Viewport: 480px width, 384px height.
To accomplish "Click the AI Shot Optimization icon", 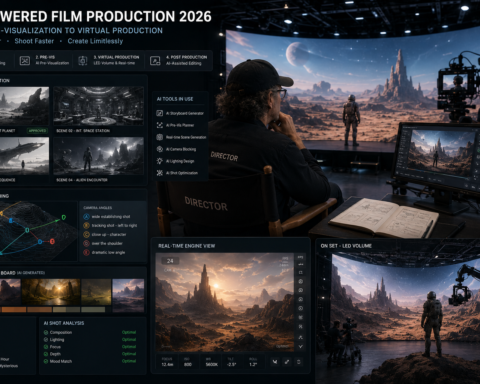I will 160,173.
